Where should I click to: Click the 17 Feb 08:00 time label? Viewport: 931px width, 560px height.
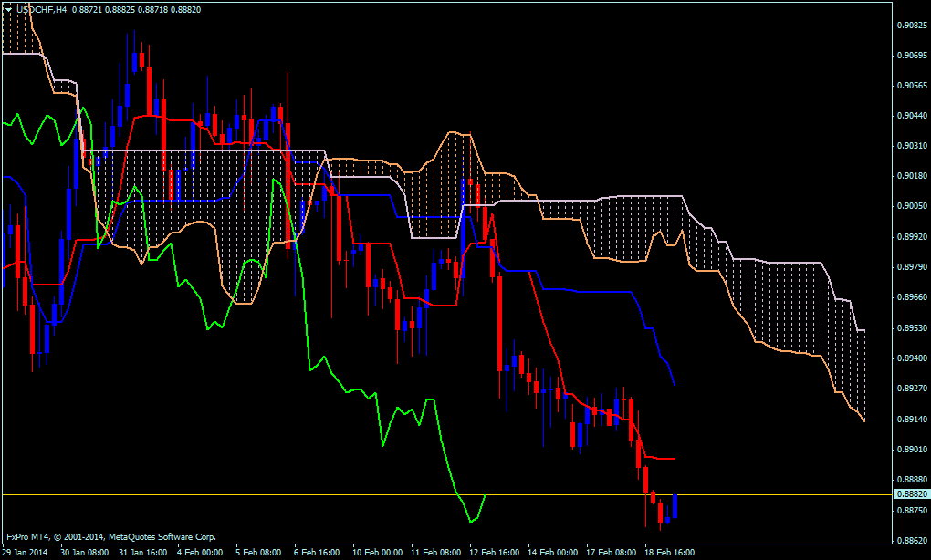611,553
